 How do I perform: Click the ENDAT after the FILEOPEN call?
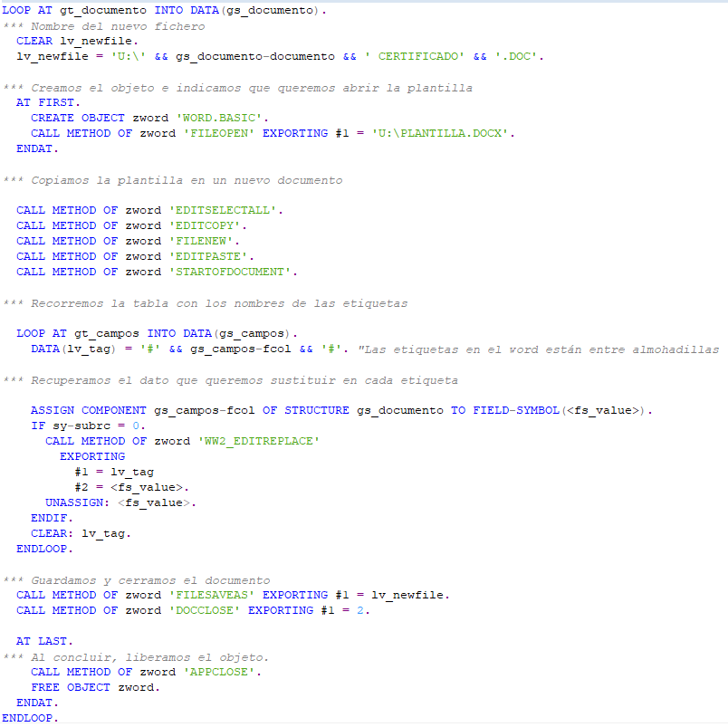[x=37, y=148]
